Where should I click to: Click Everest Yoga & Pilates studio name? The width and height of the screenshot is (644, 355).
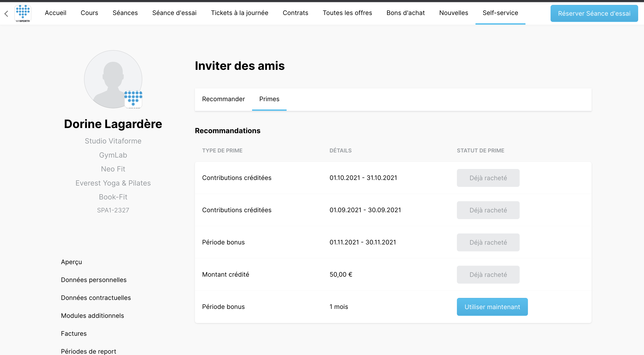coord(113,183)
